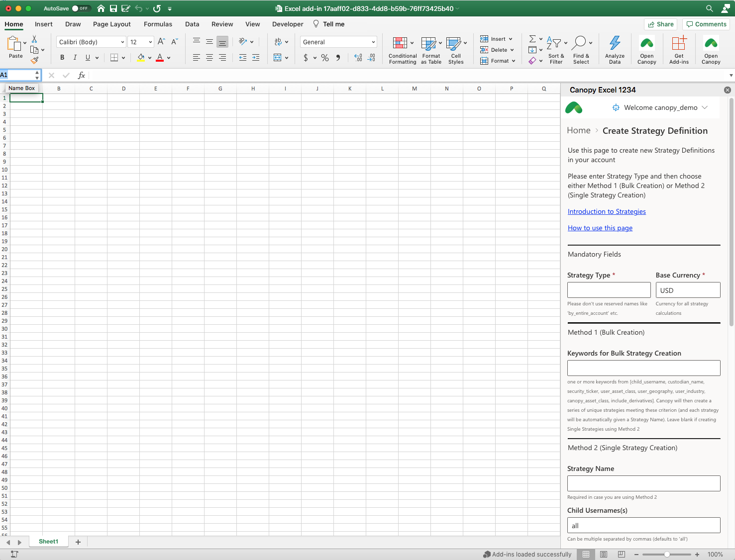Click the Insert Function fx icon
Viewport: 735px width, 560px height.
82,75
